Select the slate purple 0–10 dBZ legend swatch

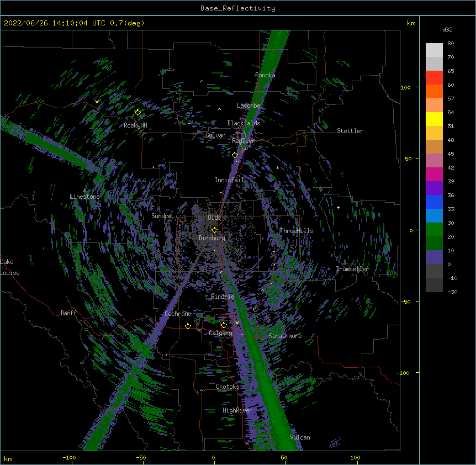[x=434, y=257]
